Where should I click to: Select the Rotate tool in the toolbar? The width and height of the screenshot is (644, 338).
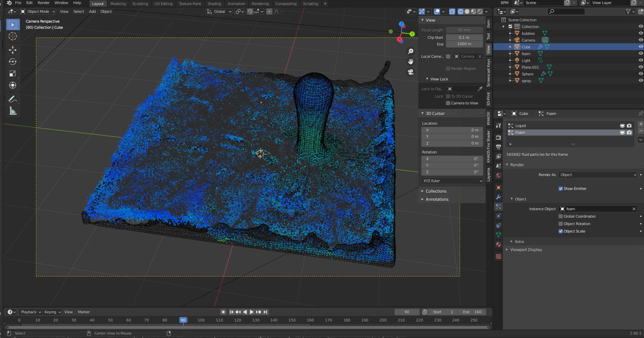click(x=13, y=62)
